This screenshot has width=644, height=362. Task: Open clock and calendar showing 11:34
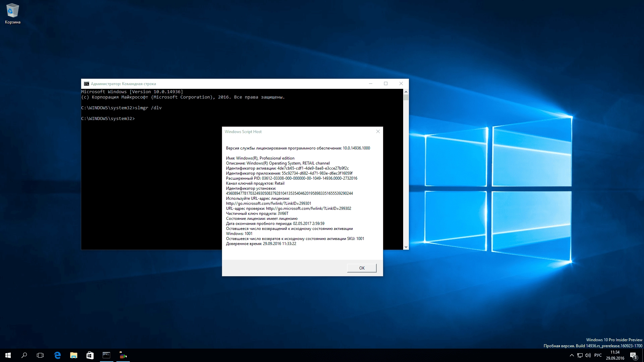click(615, 355)
